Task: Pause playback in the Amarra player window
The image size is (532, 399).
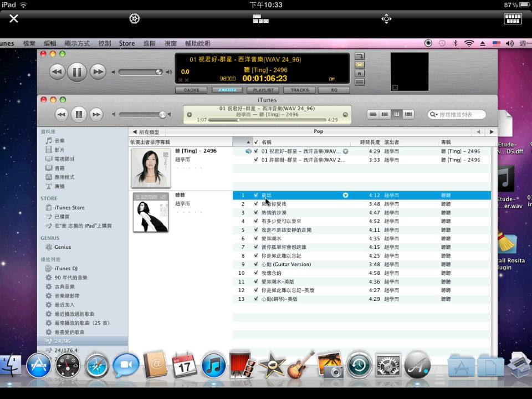Action: click(x=77, y=72)
